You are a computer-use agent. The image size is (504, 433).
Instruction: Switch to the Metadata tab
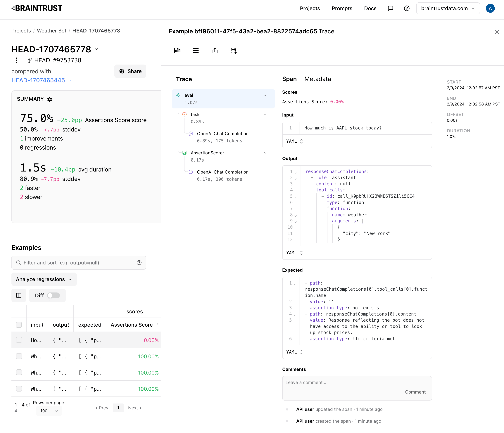pyautogui.click(x=317, y=79)
